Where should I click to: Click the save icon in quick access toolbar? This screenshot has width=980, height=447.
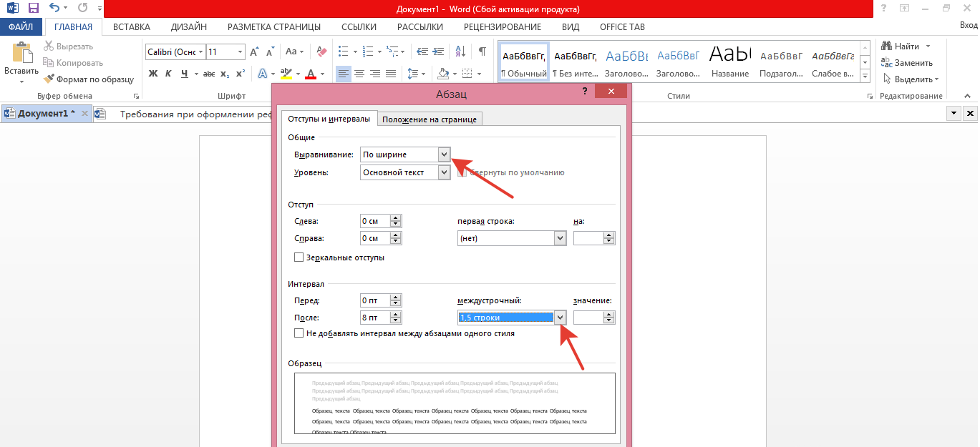(33, 9)
